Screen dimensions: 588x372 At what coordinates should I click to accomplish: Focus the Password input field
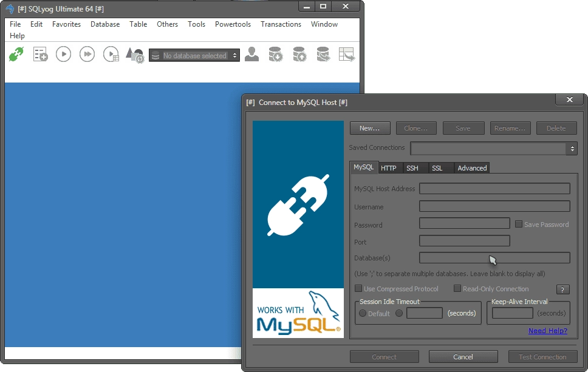pyautogui.click(x=465, y=223)
